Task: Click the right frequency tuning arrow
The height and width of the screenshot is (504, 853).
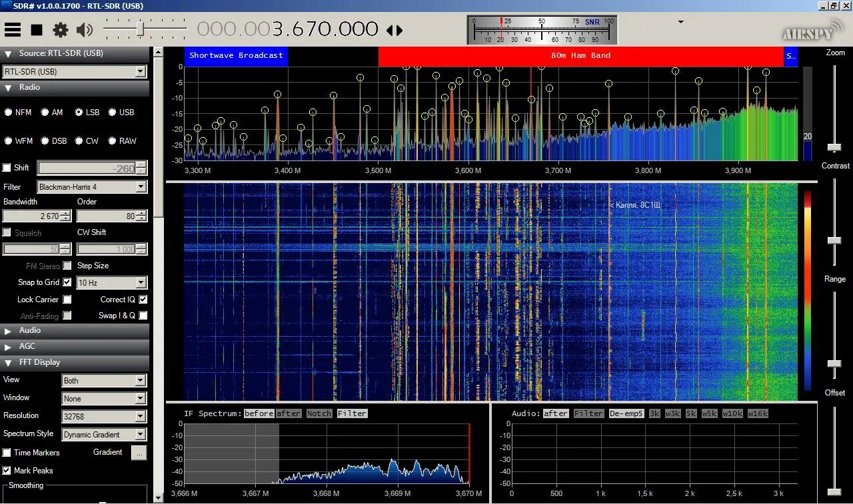Action: [399, 30]
